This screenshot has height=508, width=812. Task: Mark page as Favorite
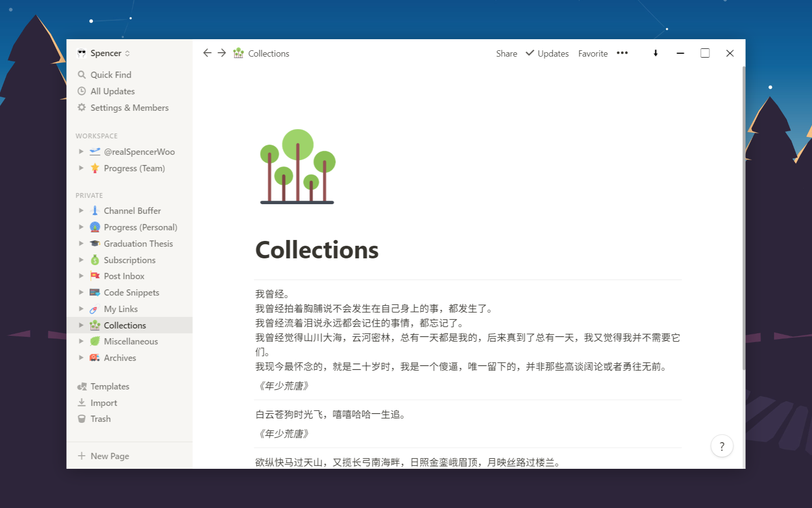click(593, 53)
